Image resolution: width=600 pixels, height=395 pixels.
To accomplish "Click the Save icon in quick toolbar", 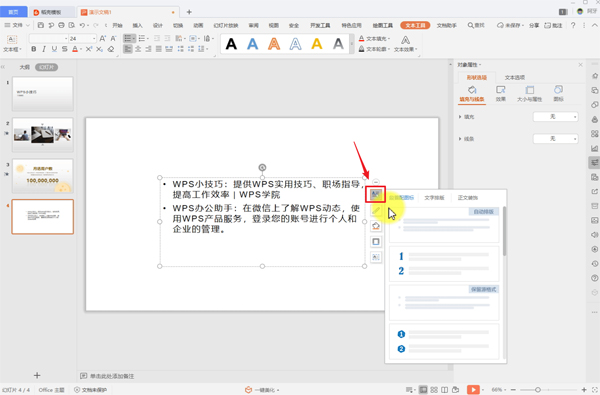I will [41, 25].
